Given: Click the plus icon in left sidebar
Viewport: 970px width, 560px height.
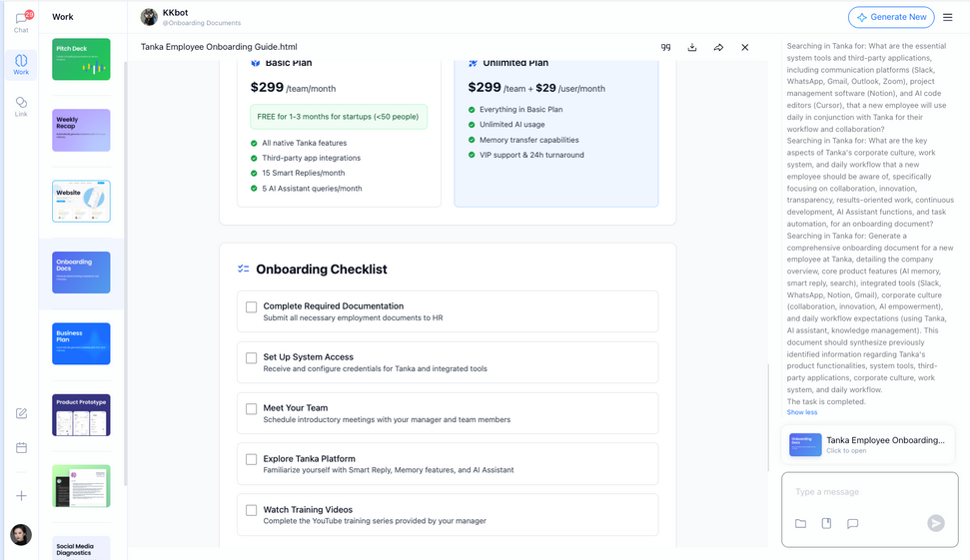Looking at the screenshot, I should coord(21,496).
